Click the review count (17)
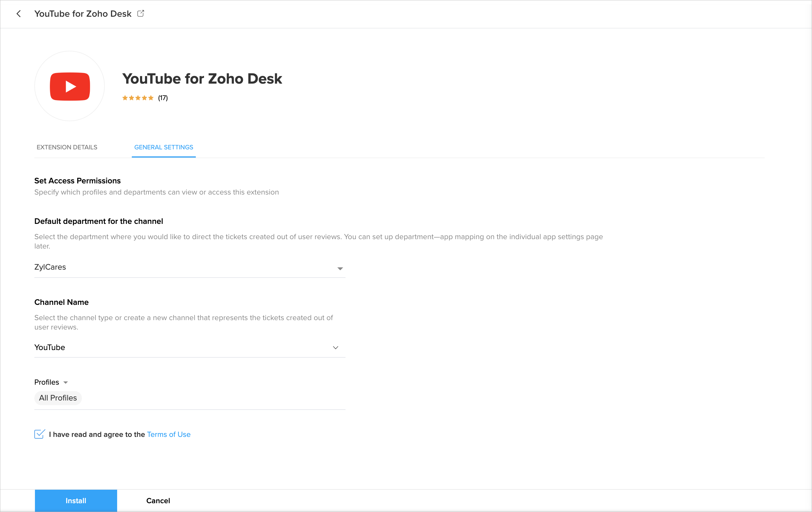This screenshot has width=812, height=512. (x=163, y=98)
